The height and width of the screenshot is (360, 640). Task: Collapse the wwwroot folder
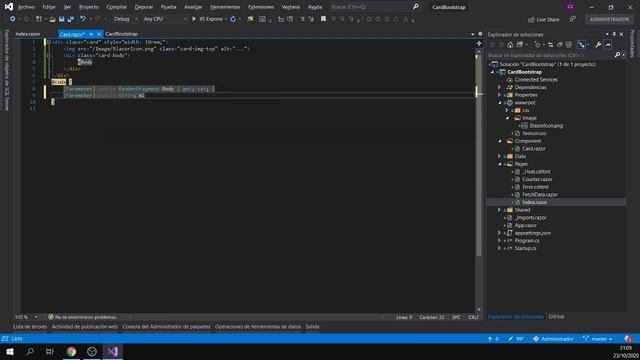coord(500,103)
